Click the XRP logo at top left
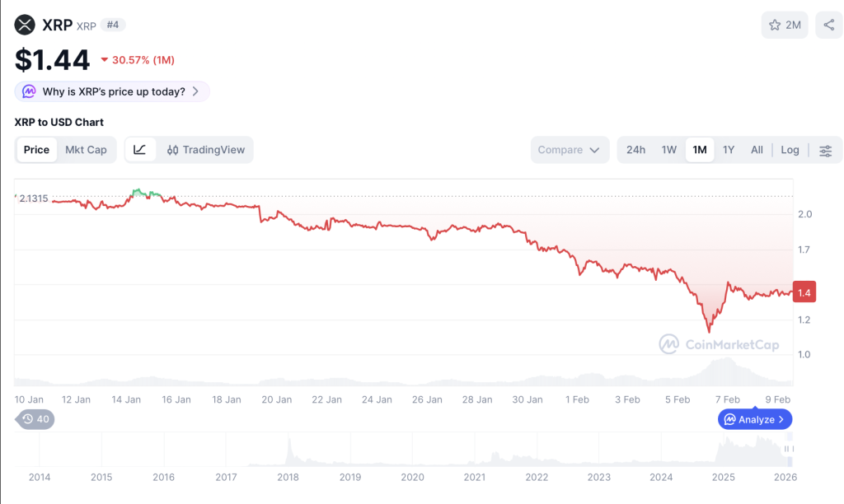The image size is (844, 504). [23, 24]
